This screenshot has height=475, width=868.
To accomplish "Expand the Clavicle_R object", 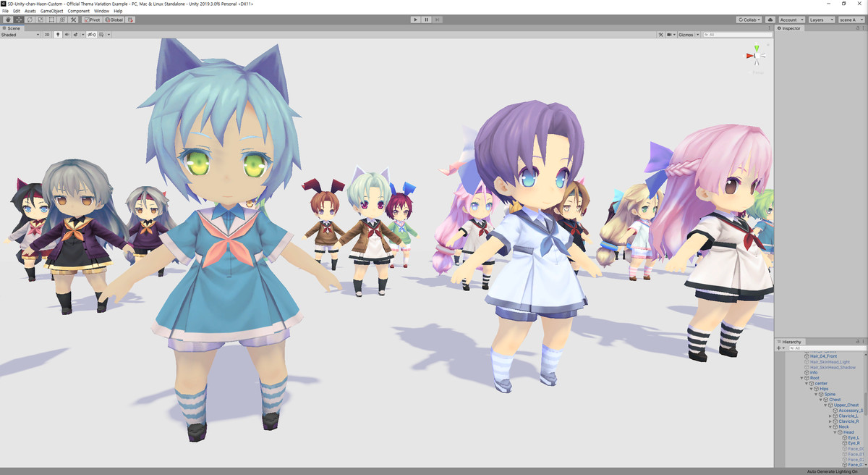I will tap(830, 421).
